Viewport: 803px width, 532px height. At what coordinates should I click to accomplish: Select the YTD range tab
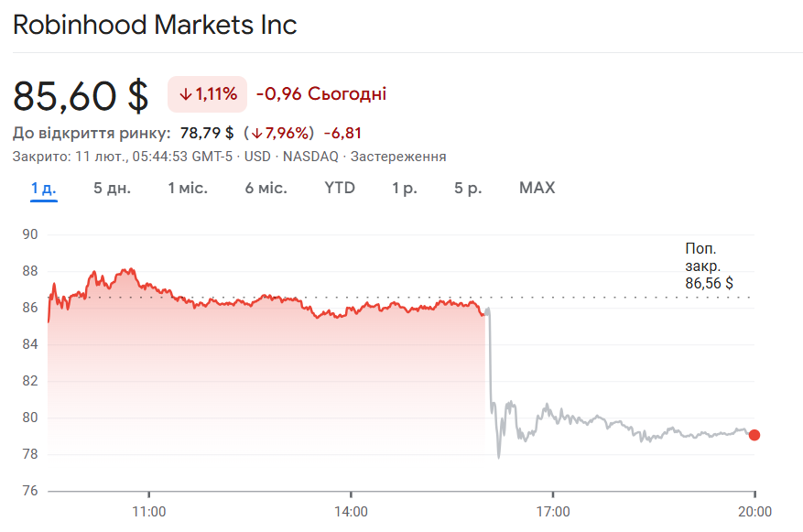(x=340, y=189)
